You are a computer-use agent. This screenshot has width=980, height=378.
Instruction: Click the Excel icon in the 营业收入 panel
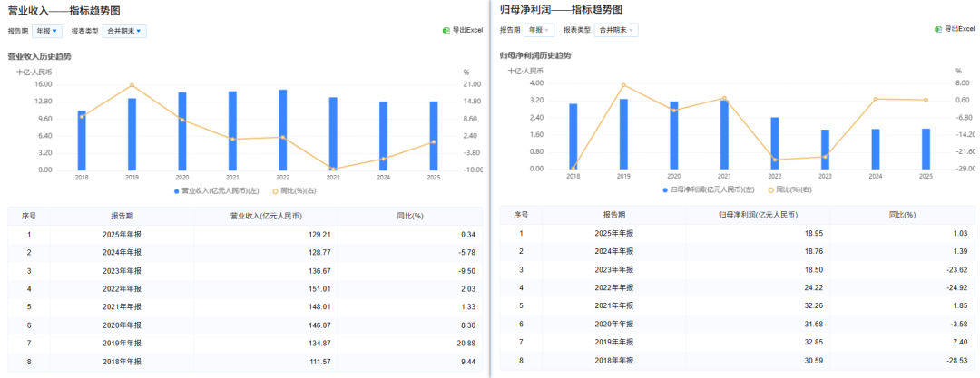click(x=446, y=30)
